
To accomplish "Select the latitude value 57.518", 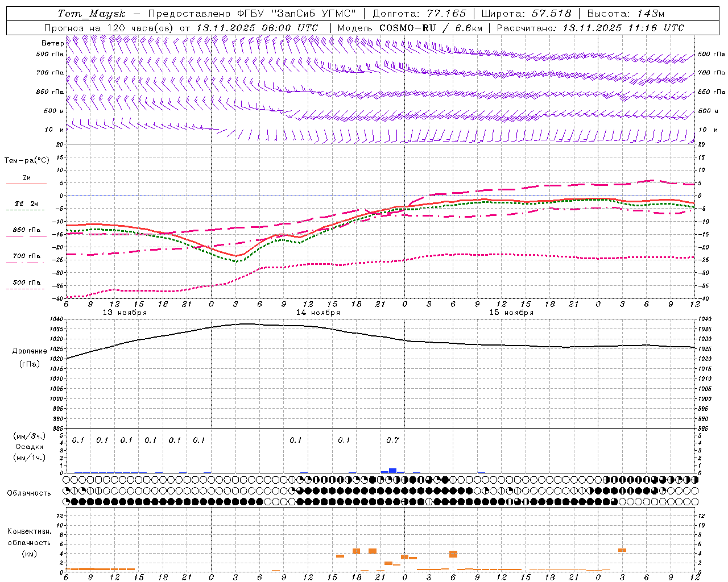I will [x=551, y=14].
